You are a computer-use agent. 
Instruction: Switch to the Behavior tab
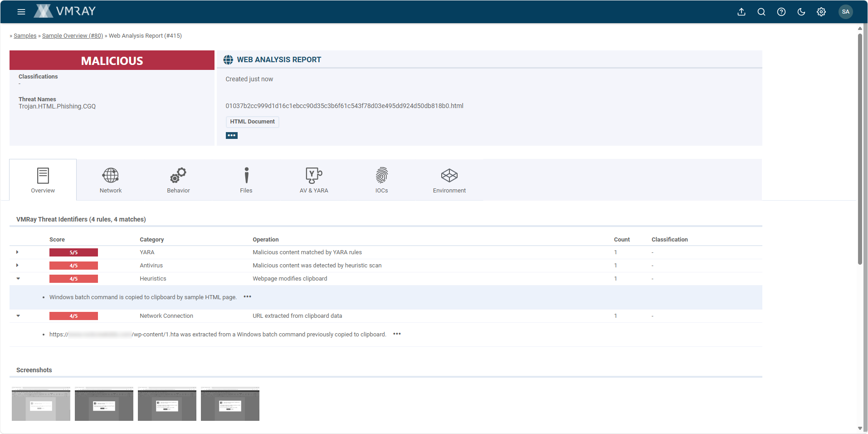click(x=178, y=180)
